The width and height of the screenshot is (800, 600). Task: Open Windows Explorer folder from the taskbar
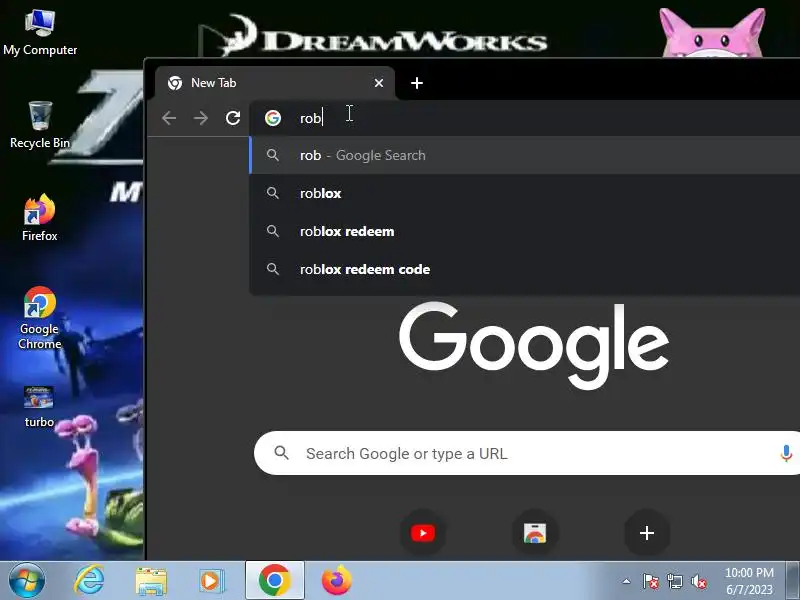pyautogui.click(x=151, y=581)
